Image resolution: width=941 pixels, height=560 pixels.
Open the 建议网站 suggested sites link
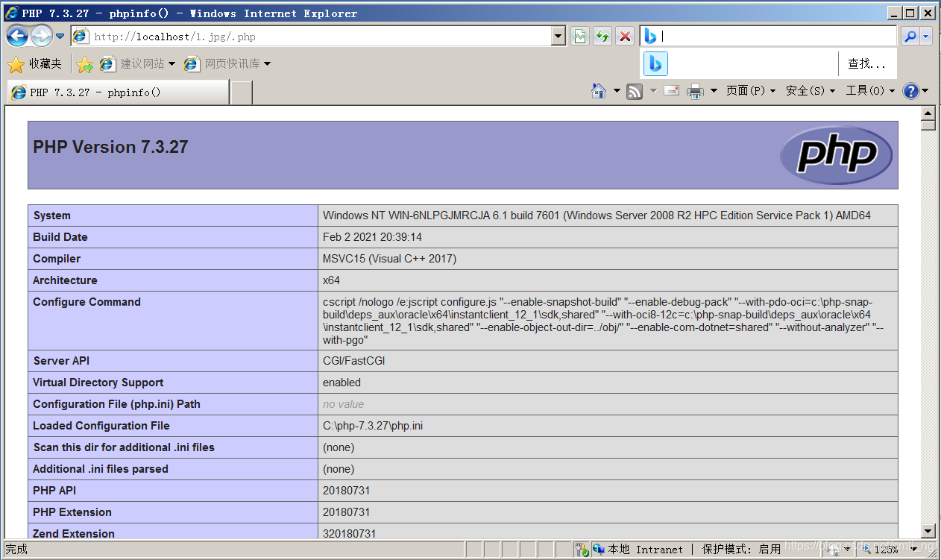(137, 64)
